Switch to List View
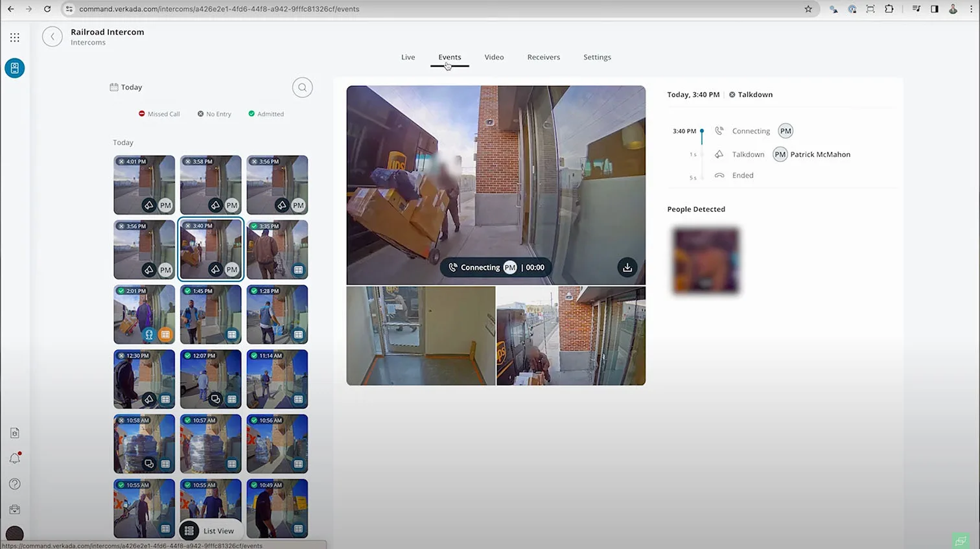 210,531
